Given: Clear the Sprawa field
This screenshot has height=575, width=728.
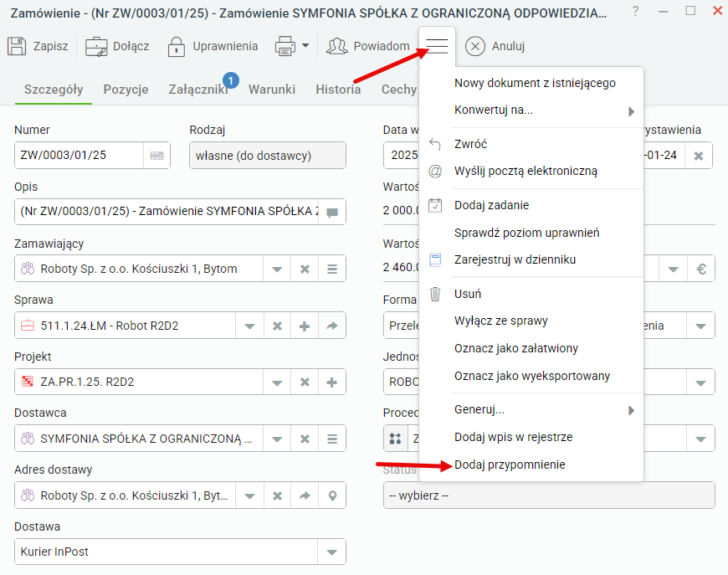Looking at the screenshot, I should (277, 326).
